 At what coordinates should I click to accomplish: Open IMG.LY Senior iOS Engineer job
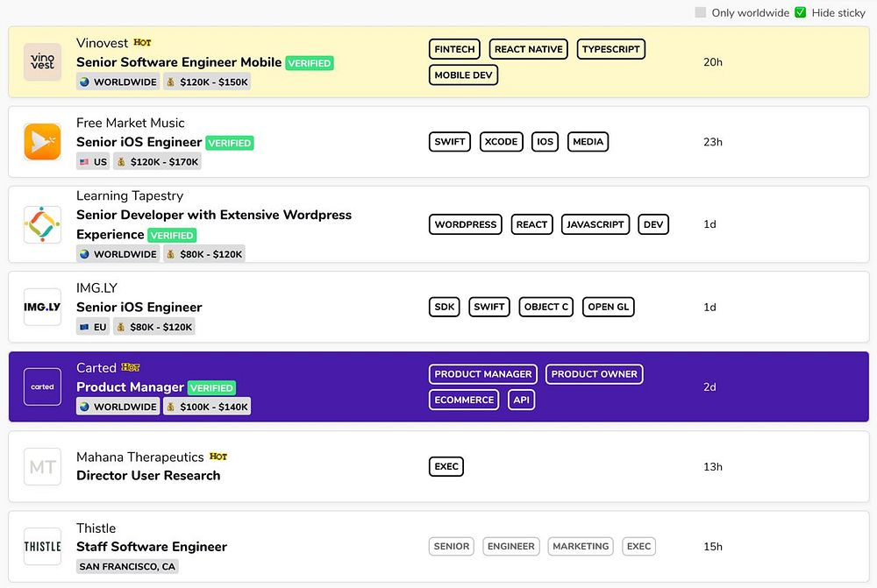pyautogui.click(x=139, y=307)
